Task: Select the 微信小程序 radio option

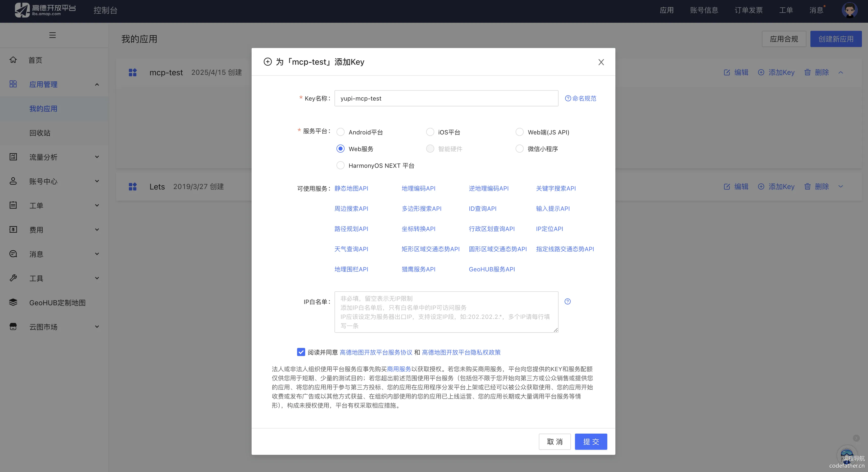Action: pyautogui.click(x=519, y=149)
